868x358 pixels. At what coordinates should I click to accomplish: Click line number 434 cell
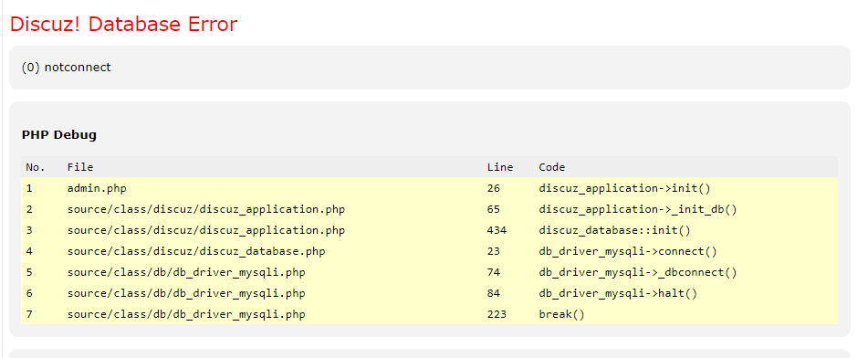[497, 230]
